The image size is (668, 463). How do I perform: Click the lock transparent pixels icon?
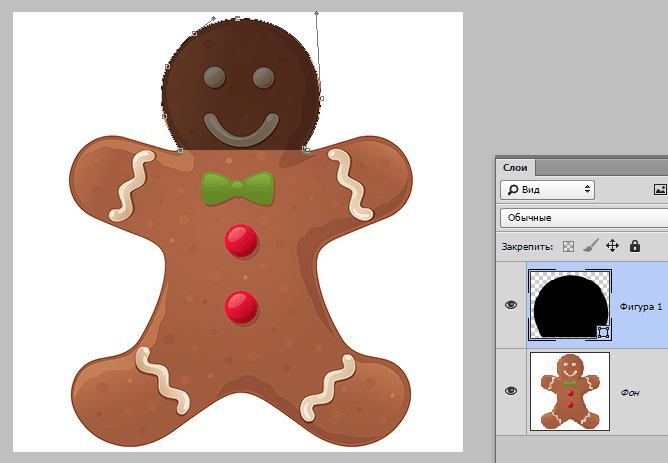point(568,246)
